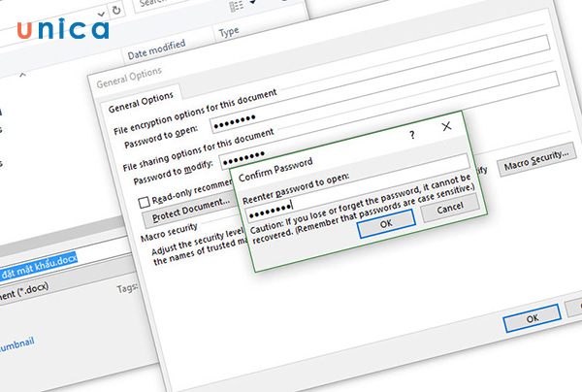
Task: Click OK in the Confirm Password dialog
Action: pos(386,223)
